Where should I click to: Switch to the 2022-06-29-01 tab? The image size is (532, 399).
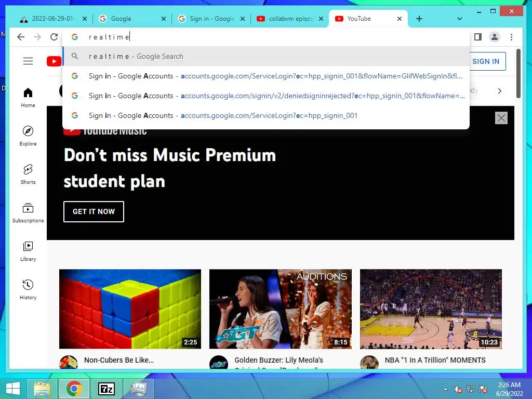tap(54, 19)
